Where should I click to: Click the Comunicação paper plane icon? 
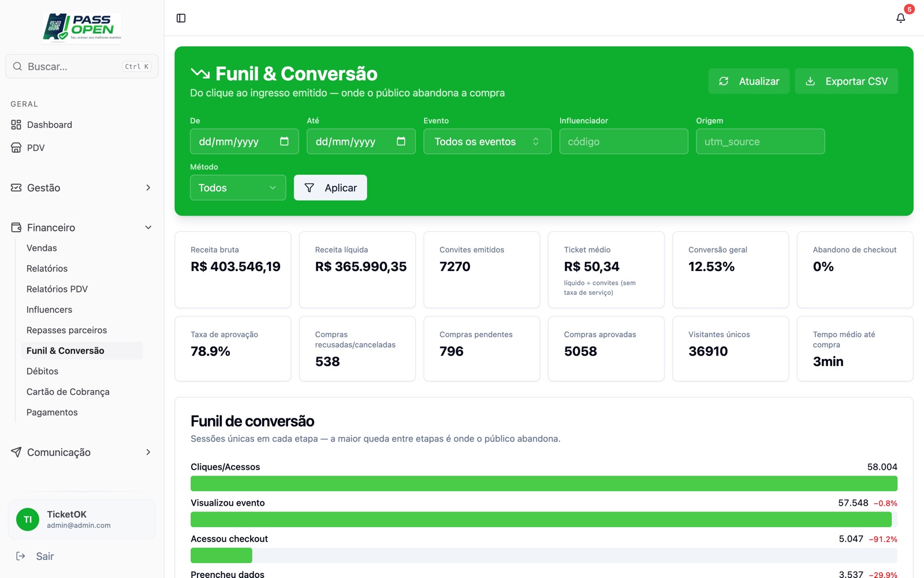pyautogui.click(x=16, y=452)
